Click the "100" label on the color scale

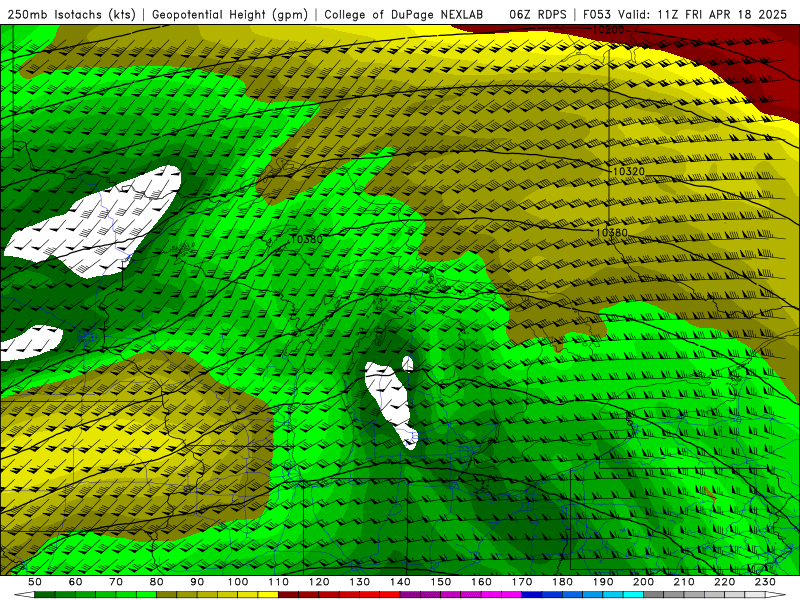pos(238,582)
